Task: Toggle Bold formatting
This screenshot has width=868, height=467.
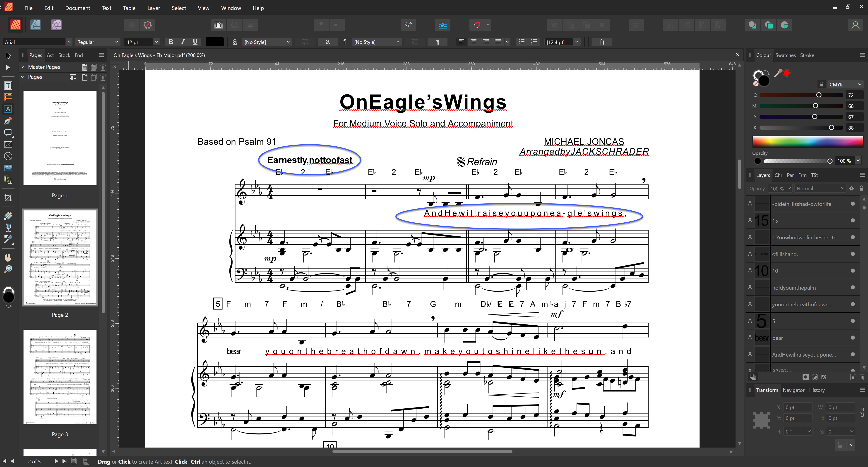Action: tap(171, 42)
